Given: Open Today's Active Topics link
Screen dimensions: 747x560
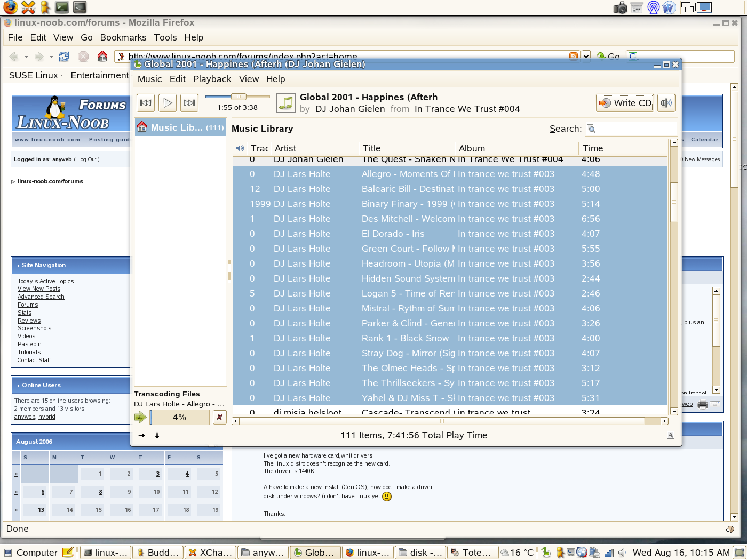Looking at the screenshot, I should click(45, 281).
